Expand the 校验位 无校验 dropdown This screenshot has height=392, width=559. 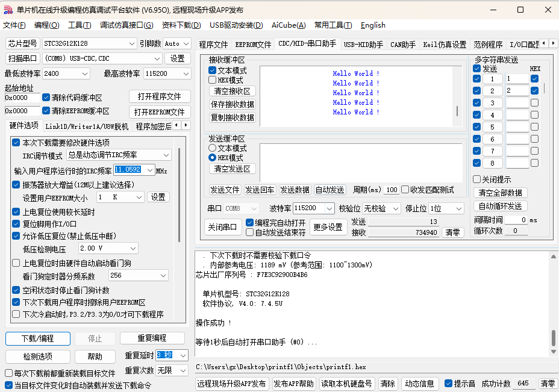click(395, 208)
